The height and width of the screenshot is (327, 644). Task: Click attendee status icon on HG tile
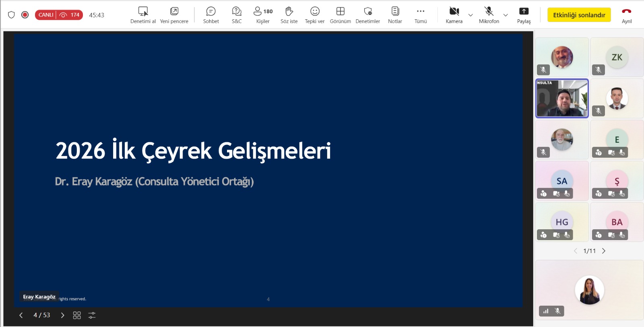(x=543, y=235)
